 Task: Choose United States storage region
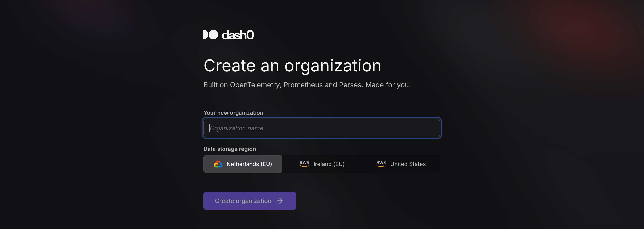pos(400,164)
